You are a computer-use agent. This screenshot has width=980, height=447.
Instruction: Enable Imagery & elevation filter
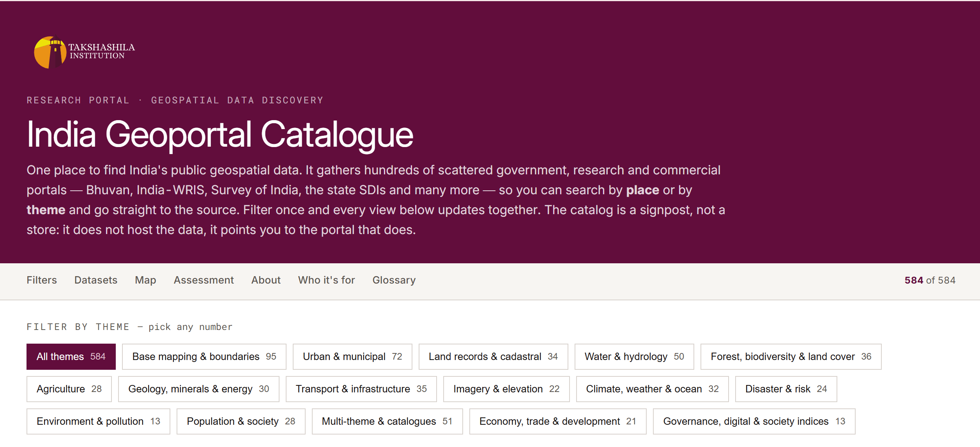click(x=506, y=389)
